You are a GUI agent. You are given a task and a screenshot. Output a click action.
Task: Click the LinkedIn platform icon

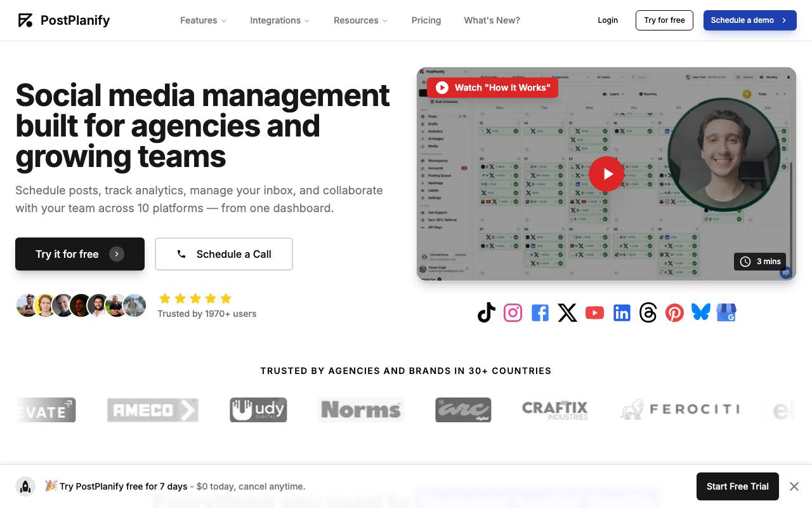622,312
